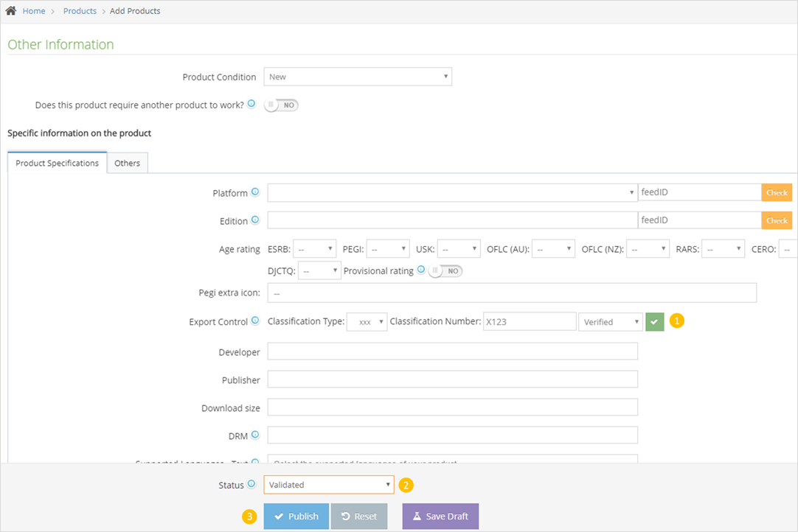Click into the Developer text field

[452, 352]
